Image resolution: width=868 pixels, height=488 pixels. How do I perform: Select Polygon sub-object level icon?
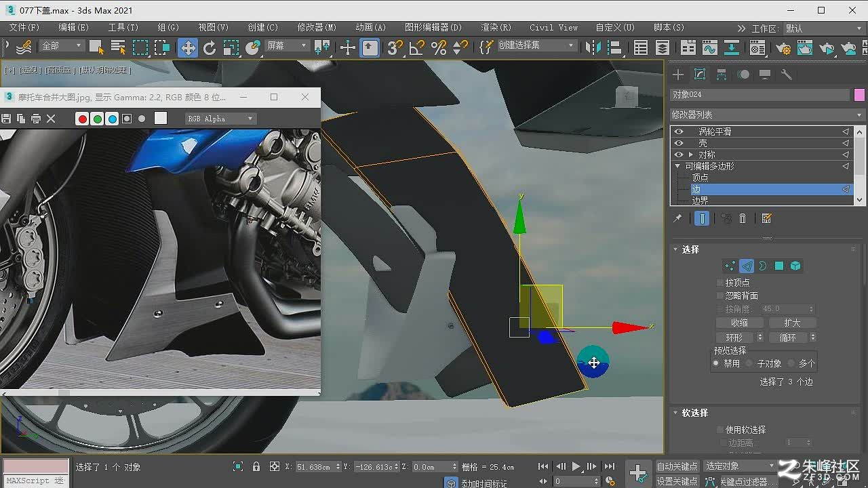779,266
